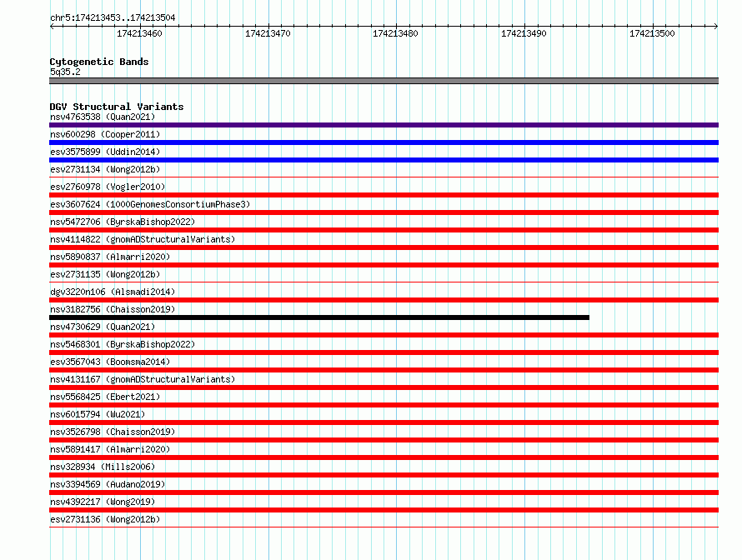Open esv2731134 (Wong2012b) variant label

pyautogui.click(x=105, y=169)
